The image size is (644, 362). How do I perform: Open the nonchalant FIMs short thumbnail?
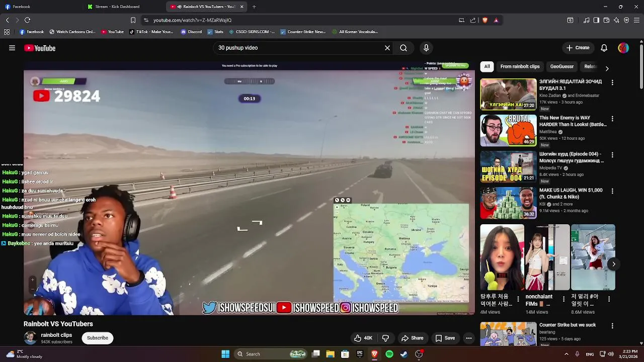point(547,257)
